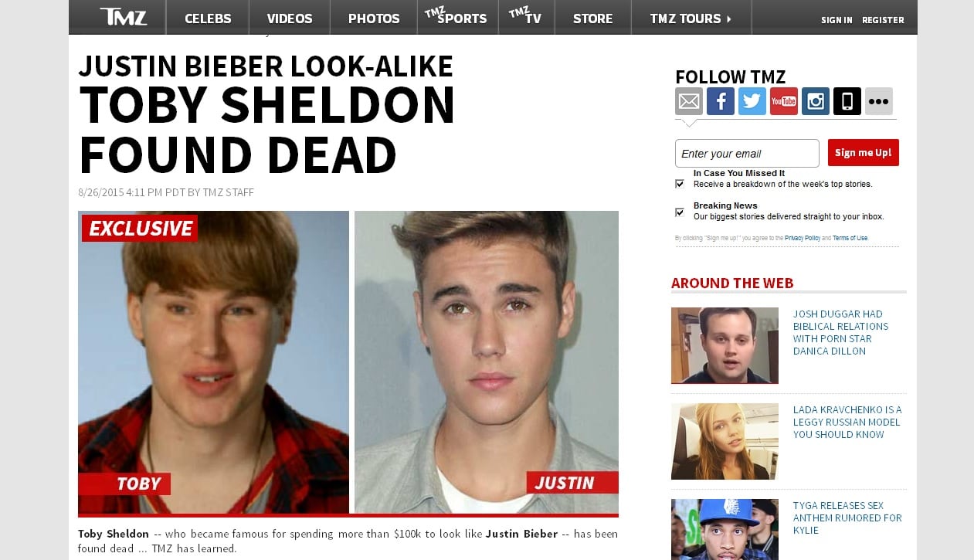Toggle the Breaking News checkbox

pyautogui.click(x=680, y=212)
